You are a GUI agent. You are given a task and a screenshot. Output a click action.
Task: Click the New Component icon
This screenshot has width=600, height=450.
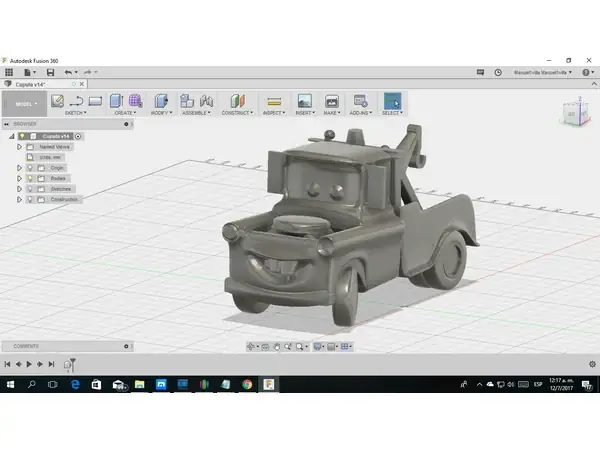tap(187, 101)
